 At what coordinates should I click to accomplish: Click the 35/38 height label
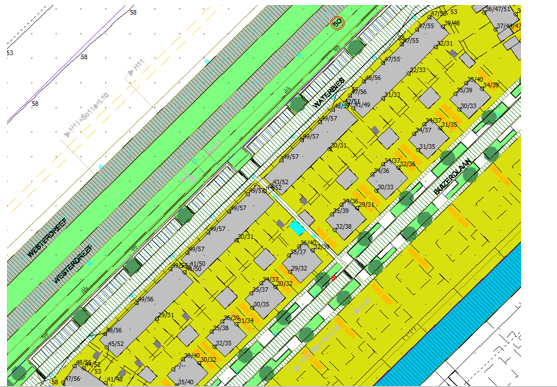[x=221, y=328]
